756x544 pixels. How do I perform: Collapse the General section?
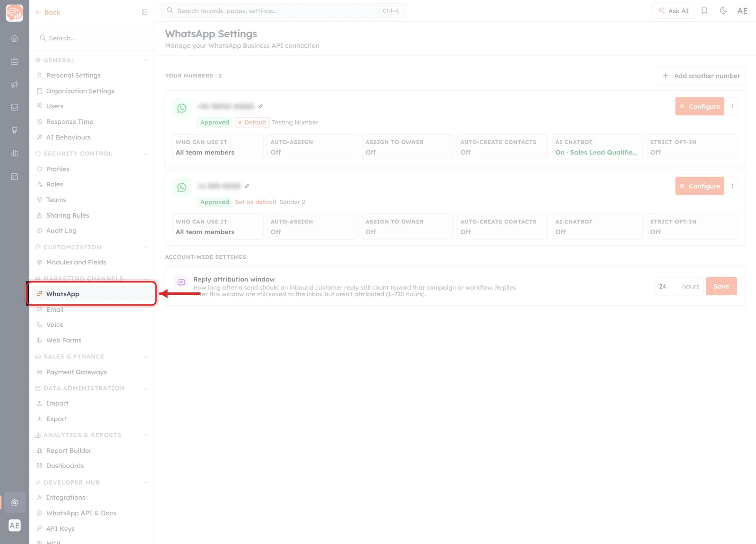click(146, 60)
